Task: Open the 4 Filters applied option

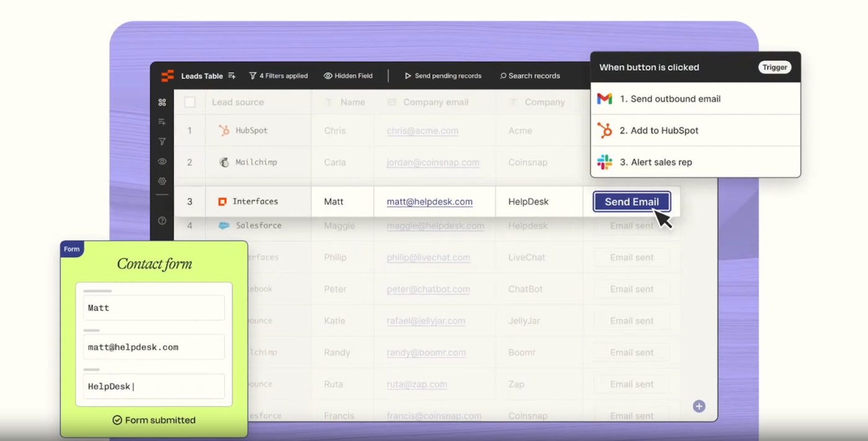Action: coord(278,76)
